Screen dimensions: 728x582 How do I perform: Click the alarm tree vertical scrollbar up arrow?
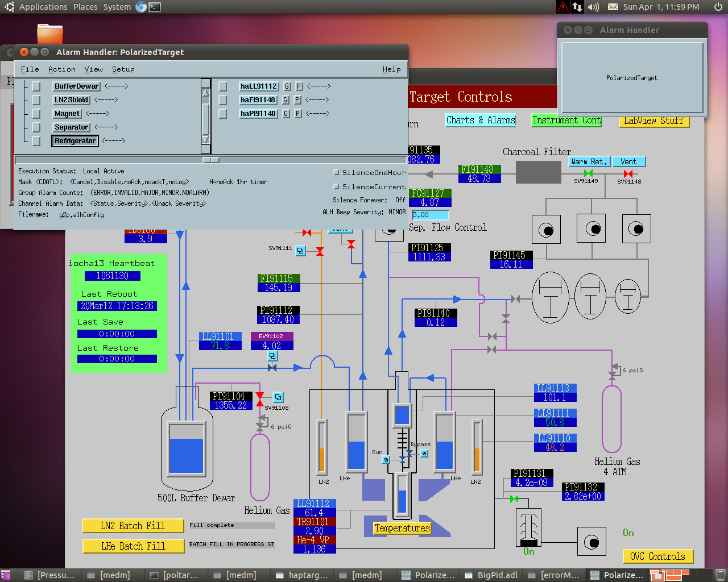(x=206, y=93)
